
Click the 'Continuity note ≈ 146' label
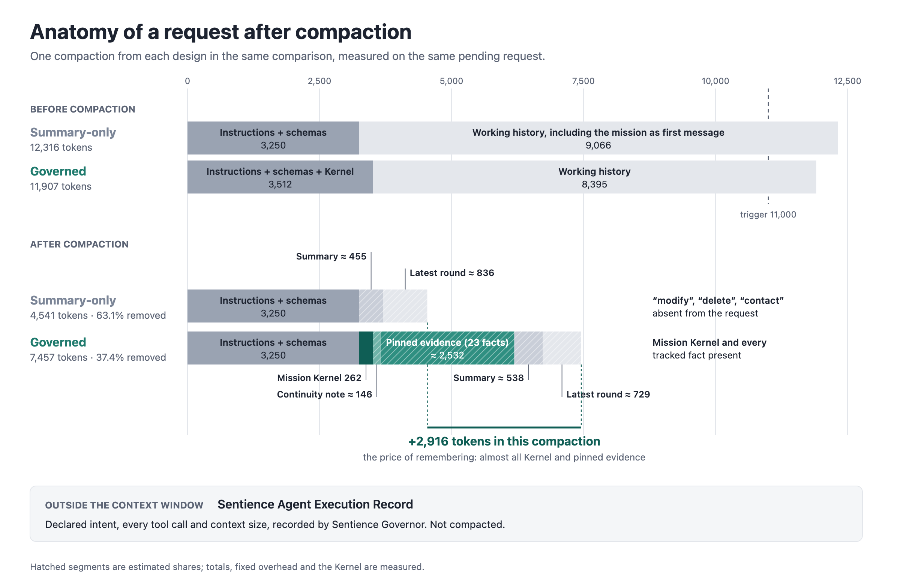pos(324,394)
